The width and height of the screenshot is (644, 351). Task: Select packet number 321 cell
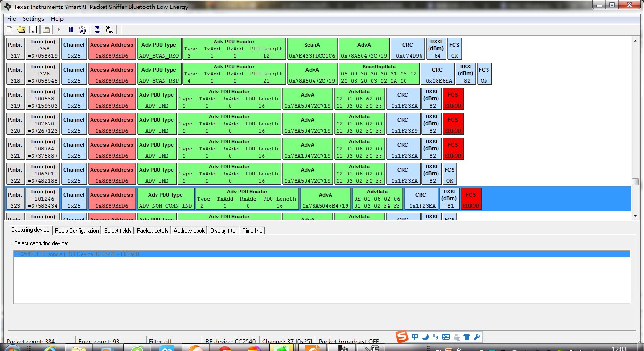point(16,149)
